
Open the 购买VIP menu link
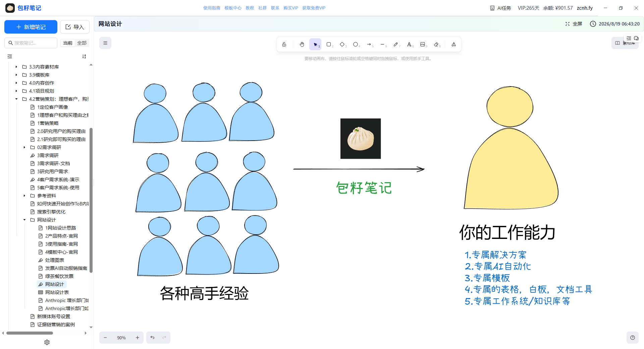291,8
